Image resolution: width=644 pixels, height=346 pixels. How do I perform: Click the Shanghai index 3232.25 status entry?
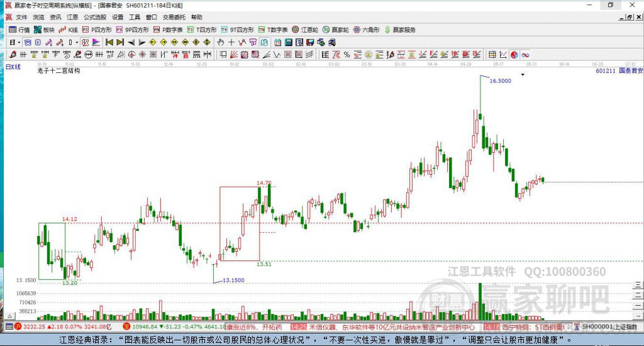point(62,327)
